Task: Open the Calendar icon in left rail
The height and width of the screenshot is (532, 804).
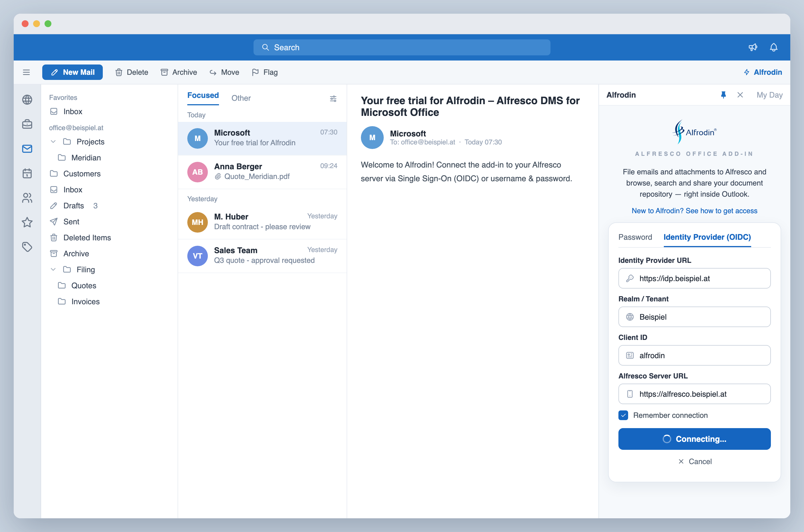Action: coord(27,173)
